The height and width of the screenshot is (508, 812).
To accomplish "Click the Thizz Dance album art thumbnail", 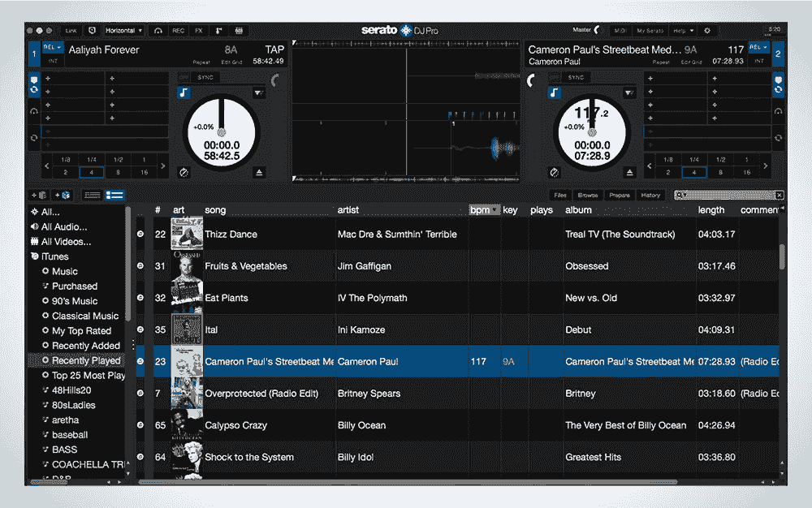I will pos(187,234).
